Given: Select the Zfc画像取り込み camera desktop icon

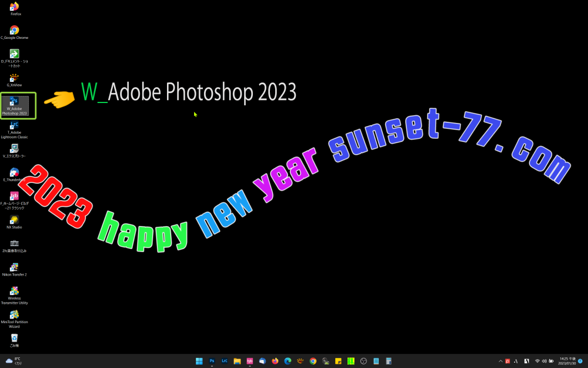Looking at the screenshot, I should coord(14,246).
